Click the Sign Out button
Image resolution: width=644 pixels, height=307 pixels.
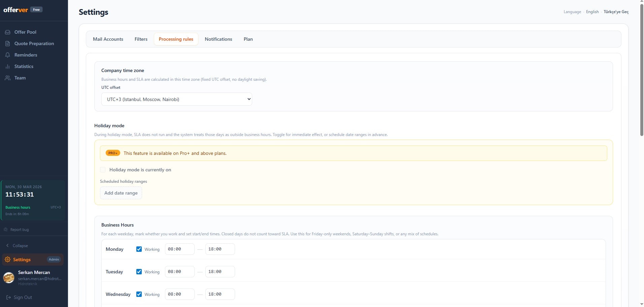click(19, 297)
